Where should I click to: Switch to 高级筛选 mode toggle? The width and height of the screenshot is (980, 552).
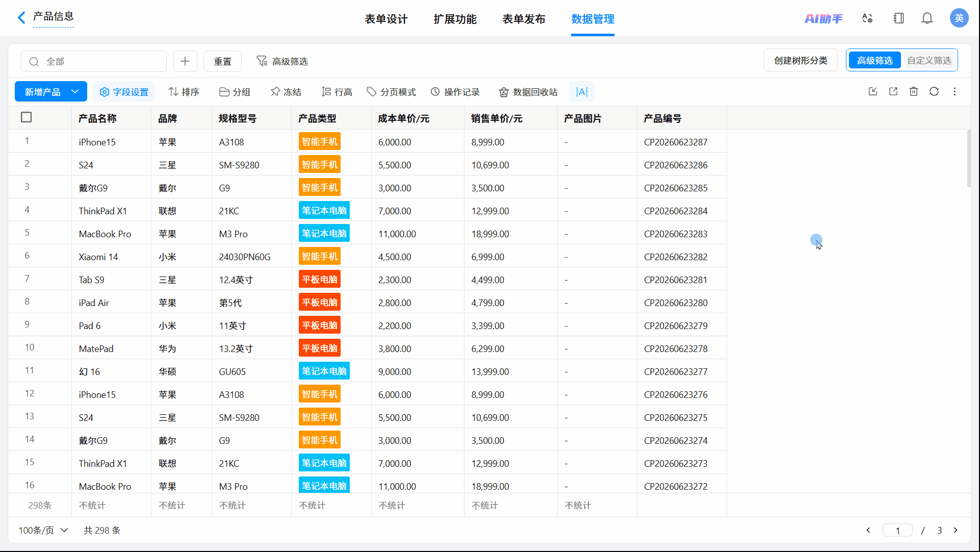click(874, 61)
